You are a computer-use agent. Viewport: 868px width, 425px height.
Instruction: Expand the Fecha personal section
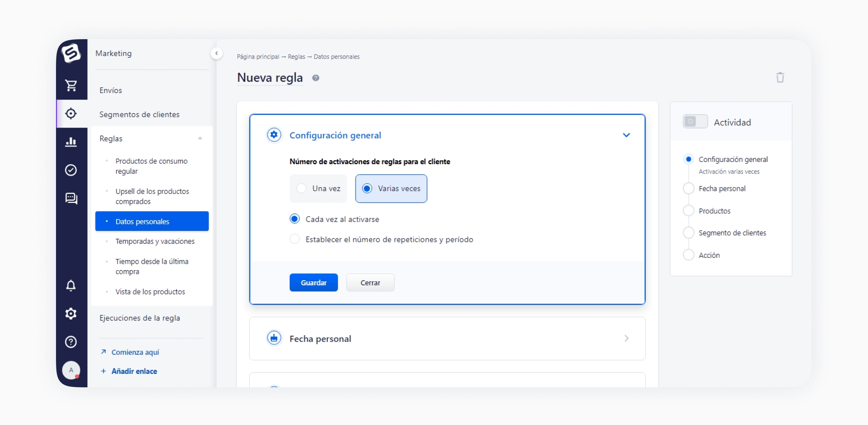(626, 338)
